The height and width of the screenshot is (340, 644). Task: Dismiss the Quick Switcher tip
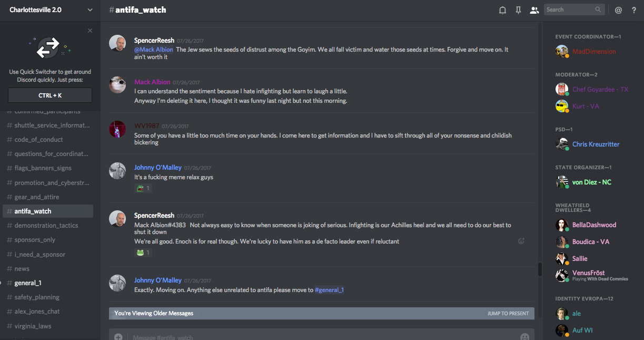90,31
